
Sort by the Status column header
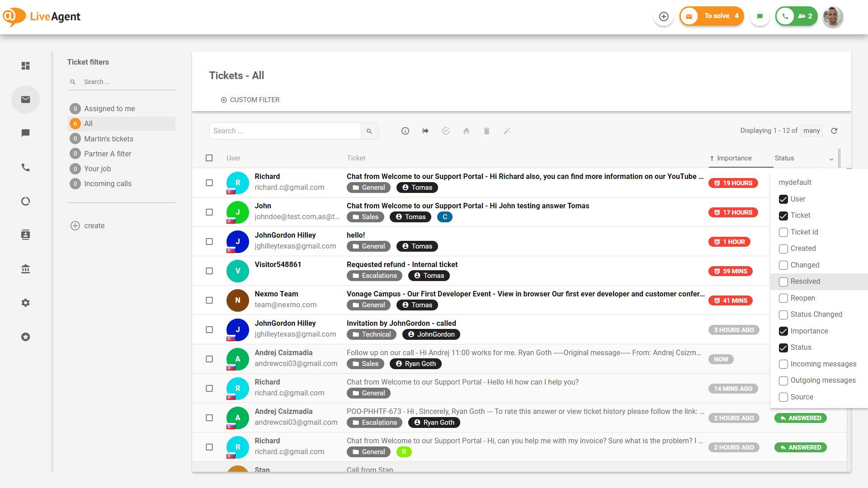(x=784, y=158)
